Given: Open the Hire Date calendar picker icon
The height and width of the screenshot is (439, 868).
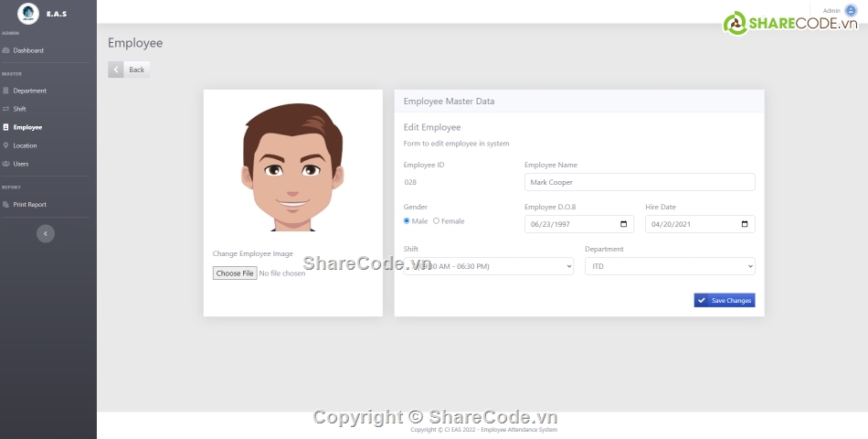Looking at the screenshot, I should [745, 224].
